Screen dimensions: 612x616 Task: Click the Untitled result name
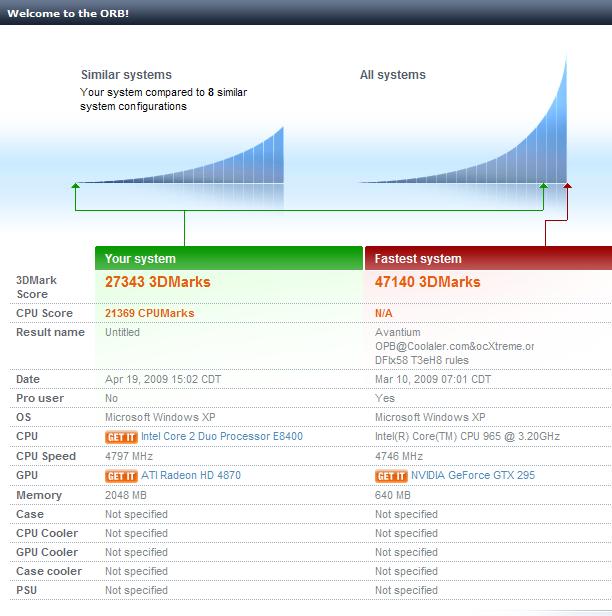[122, 332]
